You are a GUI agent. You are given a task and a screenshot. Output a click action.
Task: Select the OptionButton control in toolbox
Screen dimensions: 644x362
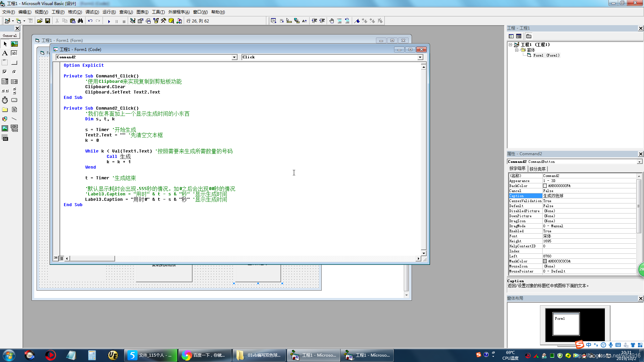point(14,72)
